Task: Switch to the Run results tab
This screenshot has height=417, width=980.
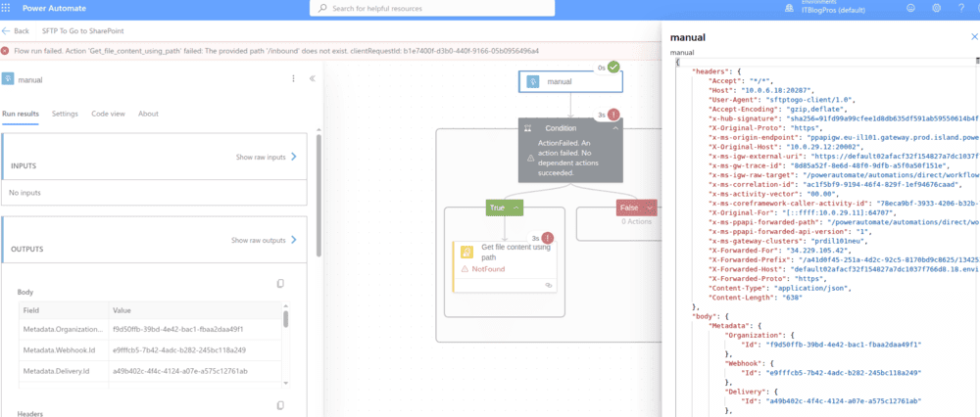Action: tap(20, 114)
